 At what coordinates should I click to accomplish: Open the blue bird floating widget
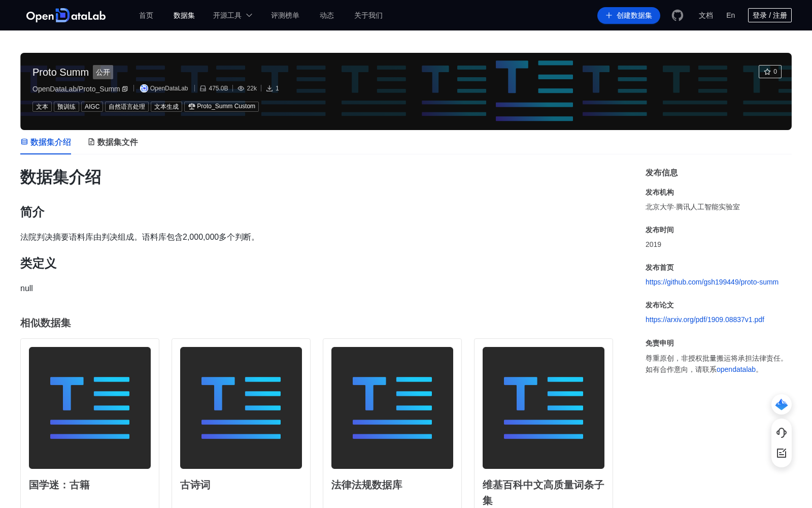(x=782, y=404)
